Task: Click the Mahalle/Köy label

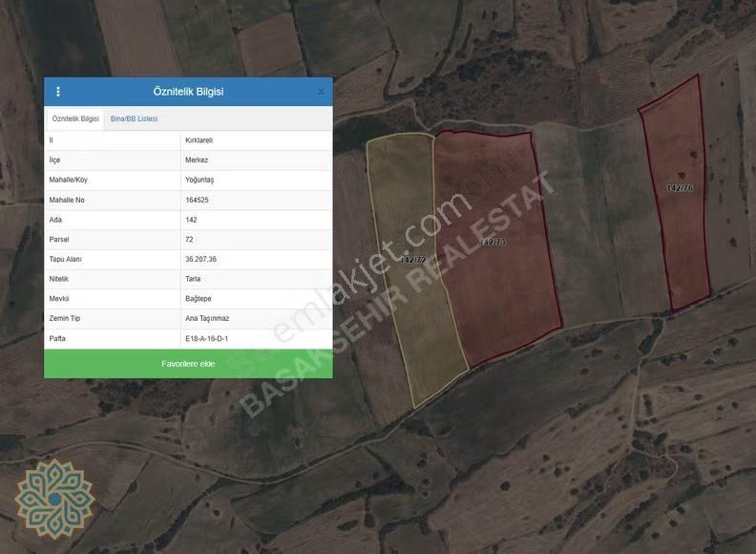Action: coord(68,180)
